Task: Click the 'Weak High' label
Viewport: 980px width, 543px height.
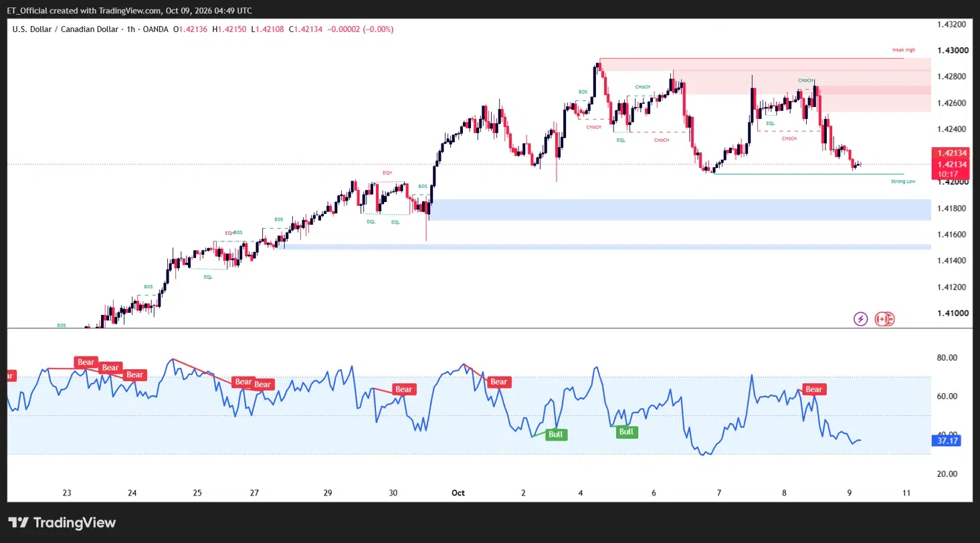Action: [903, 50]
